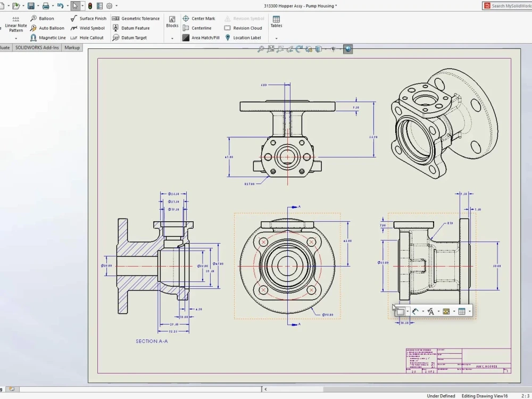Select the isometric pump housing view
Screen dimensions: 532x399
tap(444, 123)
